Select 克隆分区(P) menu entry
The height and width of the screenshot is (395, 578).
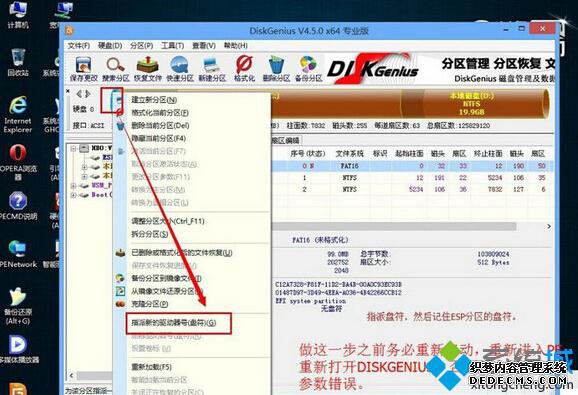pyautogui.click(x=150, y=304)
